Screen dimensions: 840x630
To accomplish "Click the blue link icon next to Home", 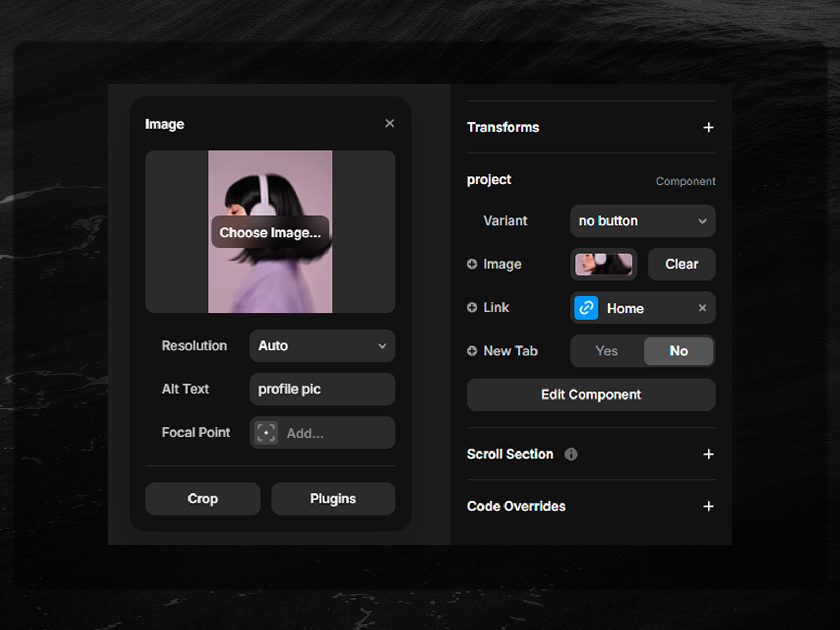I will click(586, 308).
